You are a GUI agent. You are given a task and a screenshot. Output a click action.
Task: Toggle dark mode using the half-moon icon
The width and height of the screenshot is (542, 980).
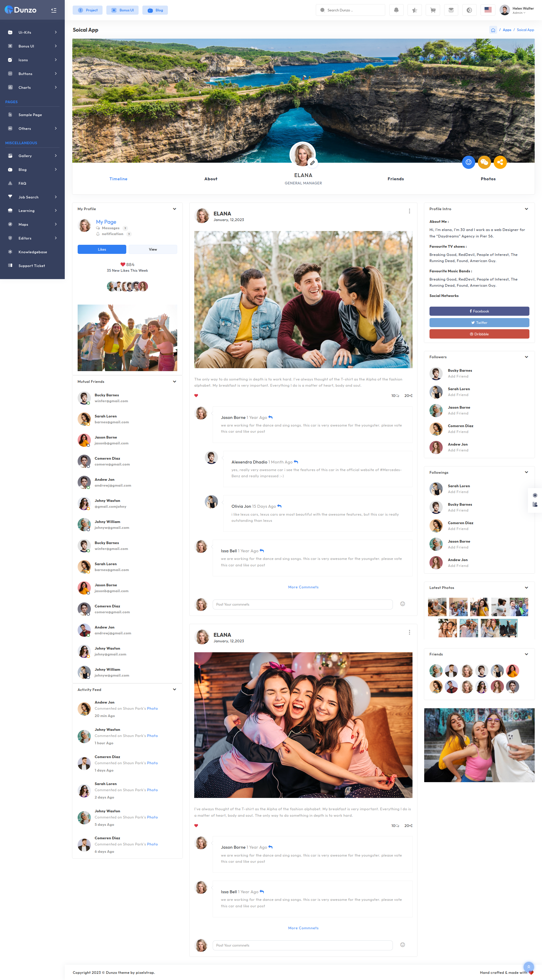click(x=469, y=10)
